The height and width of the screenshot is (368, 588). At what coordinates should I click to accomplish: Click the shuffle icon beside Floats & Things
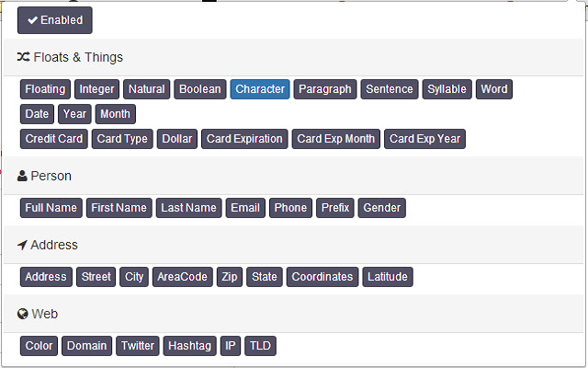click(24, 57)
